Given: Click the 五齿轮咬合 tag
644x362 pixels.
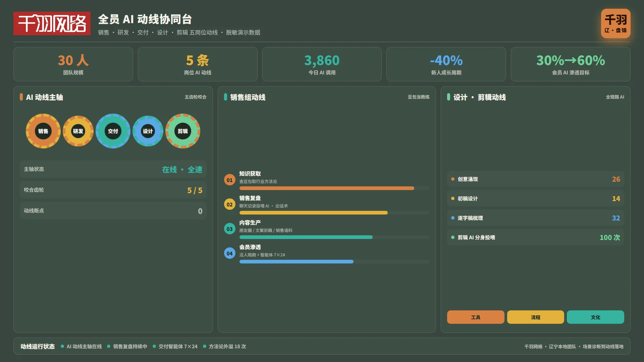Looking at the screenshot, I should click(x=196, y=97).
